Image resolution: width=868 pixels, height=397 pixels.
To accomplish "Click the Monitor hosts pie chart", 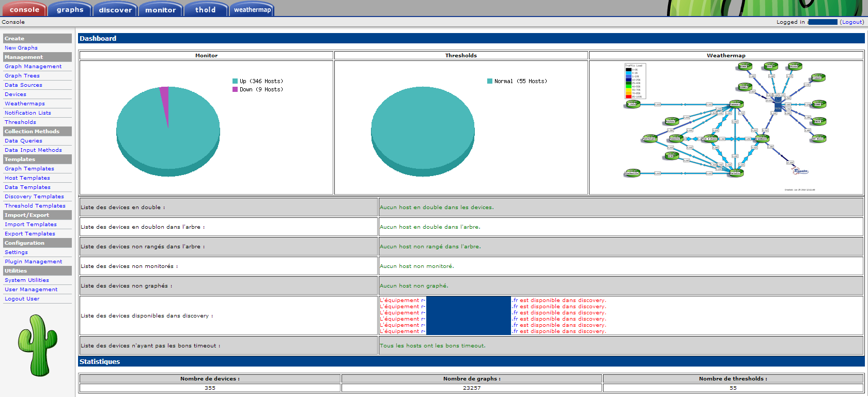I will (x=168, y=131).
